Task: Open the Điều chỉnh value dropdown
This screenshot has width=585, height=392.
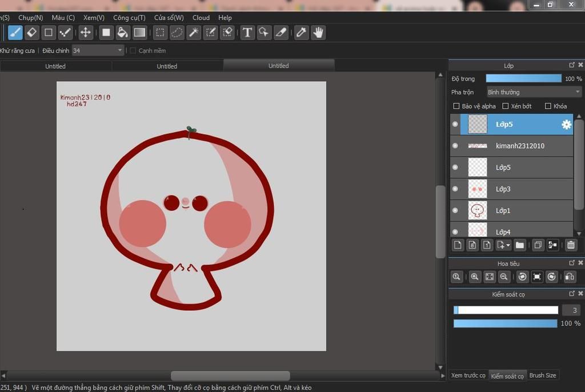Action: (98, 50)
